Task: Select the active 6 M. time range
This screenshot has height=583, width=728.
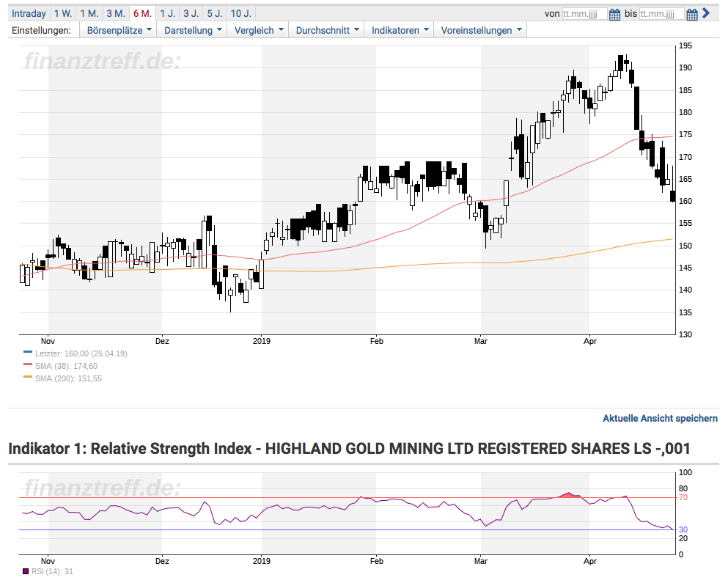Action: tap(142, 13)
